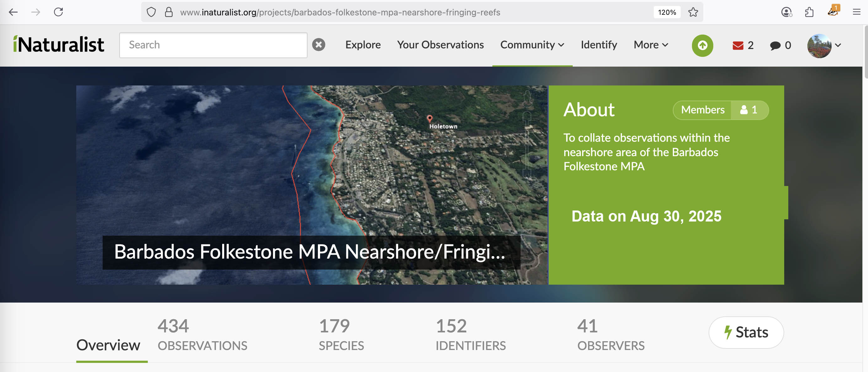Expand the user account dropdown arrow
The width and height of the screenshot is (868, 372).
838,45
